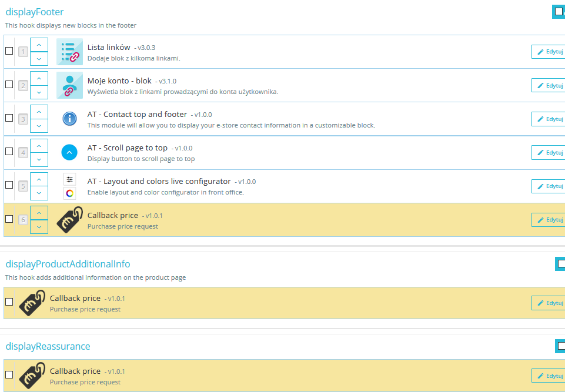Click the Layout and colors configurator icon
Image resolution: width=565 pixels, height=392 pixels.
click(x=69, y=186)
